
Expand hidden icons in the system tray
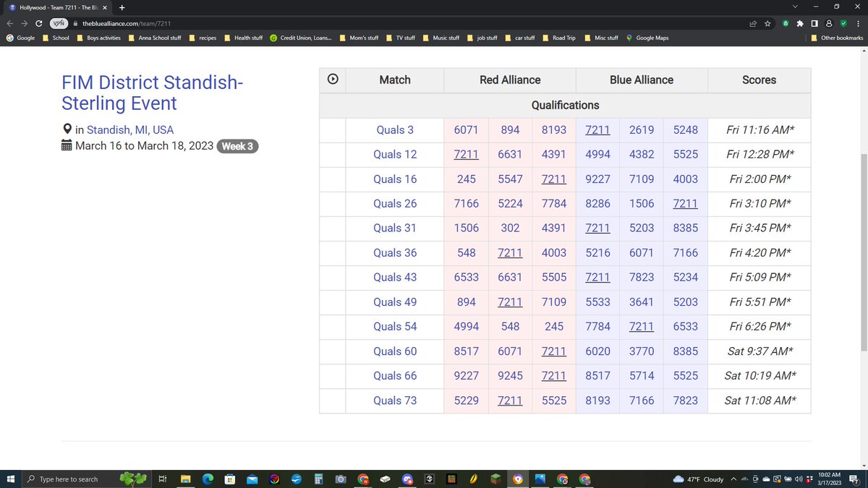click(x=733, y=479)
